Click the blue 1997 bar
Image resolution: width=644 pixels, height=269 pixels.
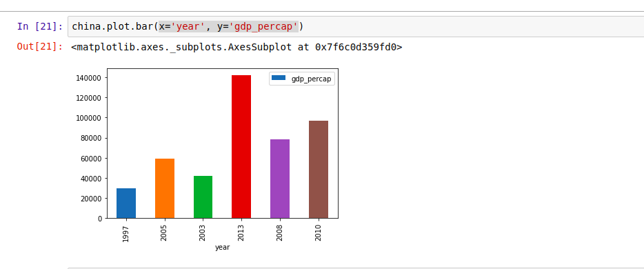coord(126,203)
